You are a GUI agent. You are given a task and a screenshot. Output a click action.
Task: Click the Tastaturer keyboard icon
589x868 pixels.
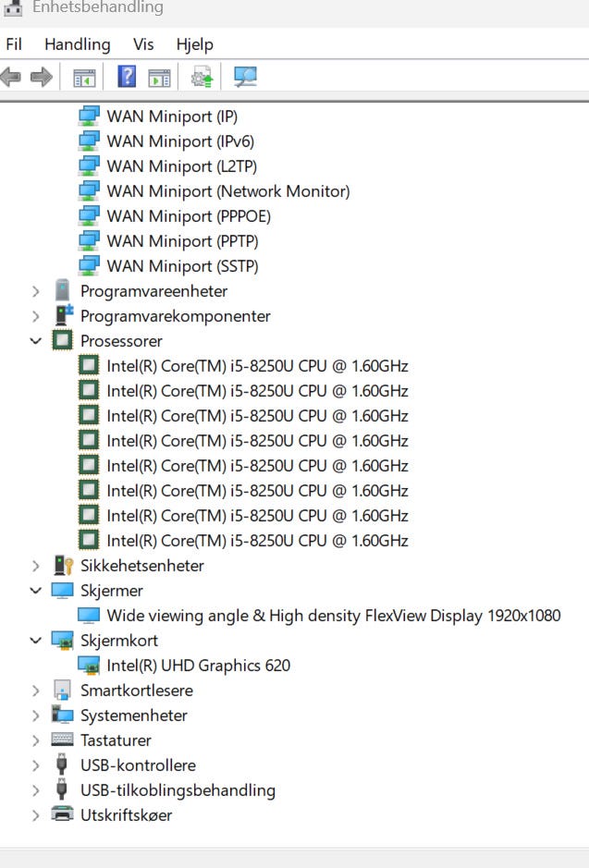pyautogui.click(x=62, y=740)
